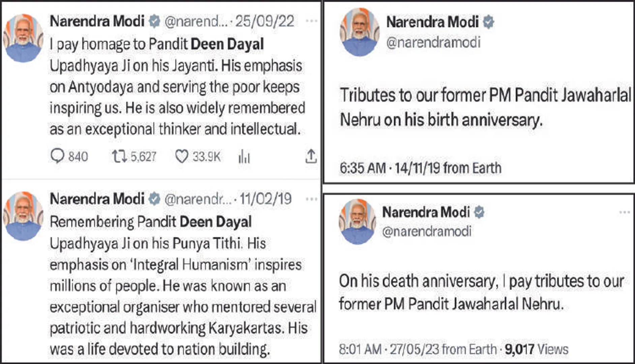Click @narendramodi handle on birth anniversary tweet

pyautogui.click(x=433, y=43)
